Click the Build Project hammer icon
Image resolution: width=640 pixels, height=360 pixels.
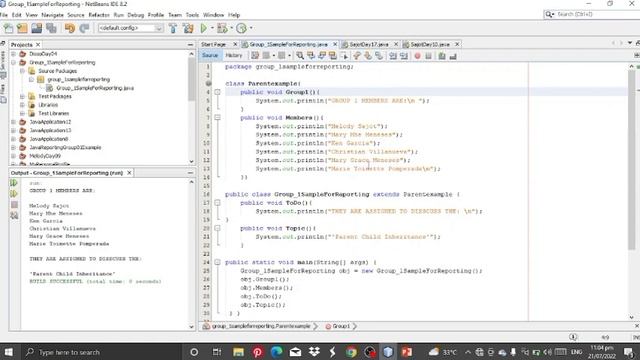173,28
